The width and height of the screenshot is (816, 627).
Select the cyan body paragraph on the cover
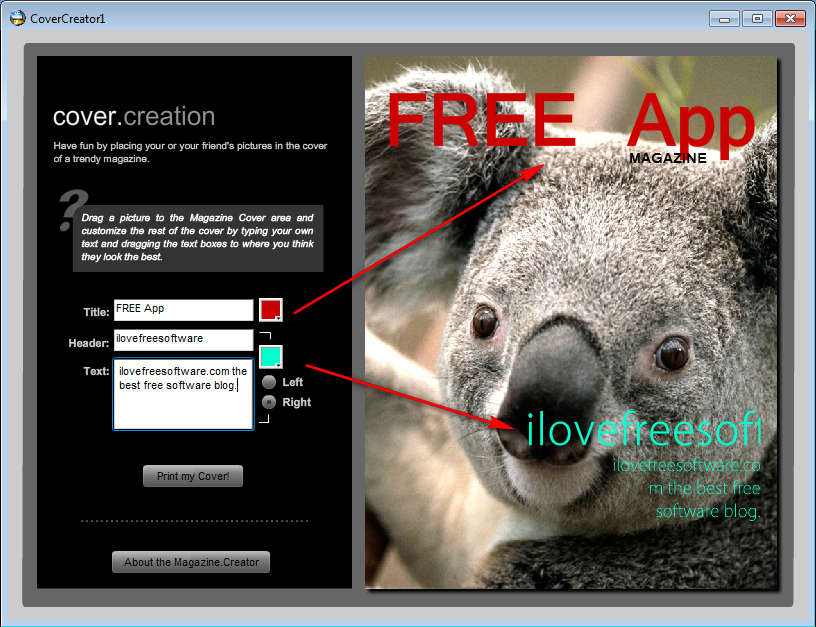pos(687,488)
